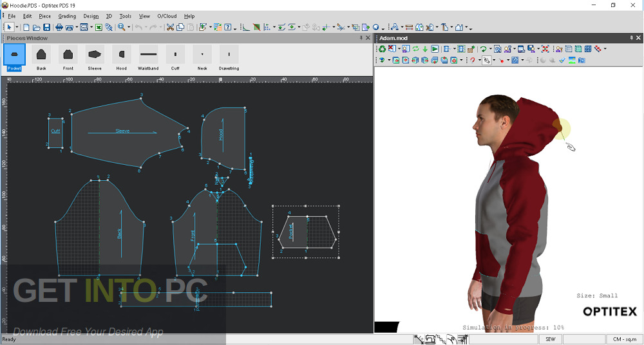Click the landscape picture icon in the 3D toolbar
644x345 pixels.
point(572,61)
